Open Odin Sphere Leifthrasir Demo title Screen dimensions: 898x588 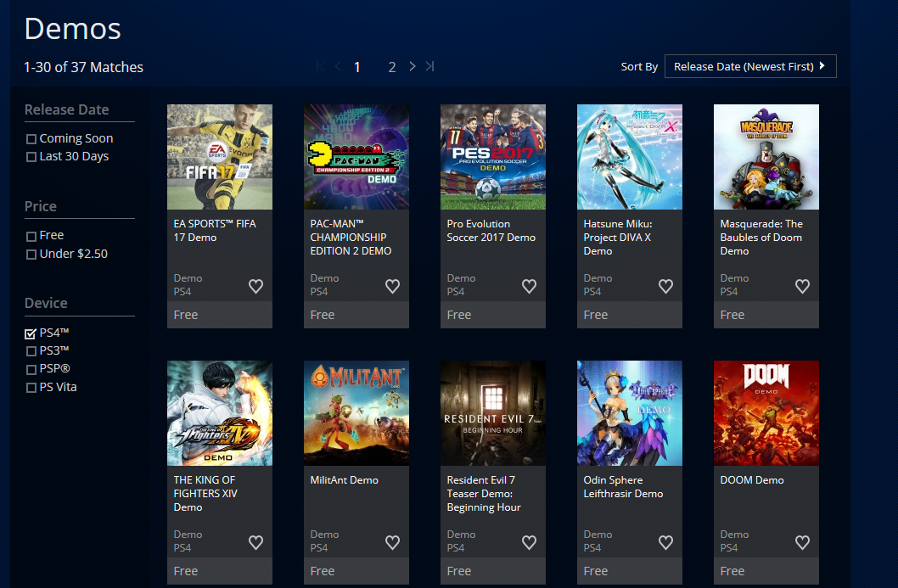(x=623, y=486)
